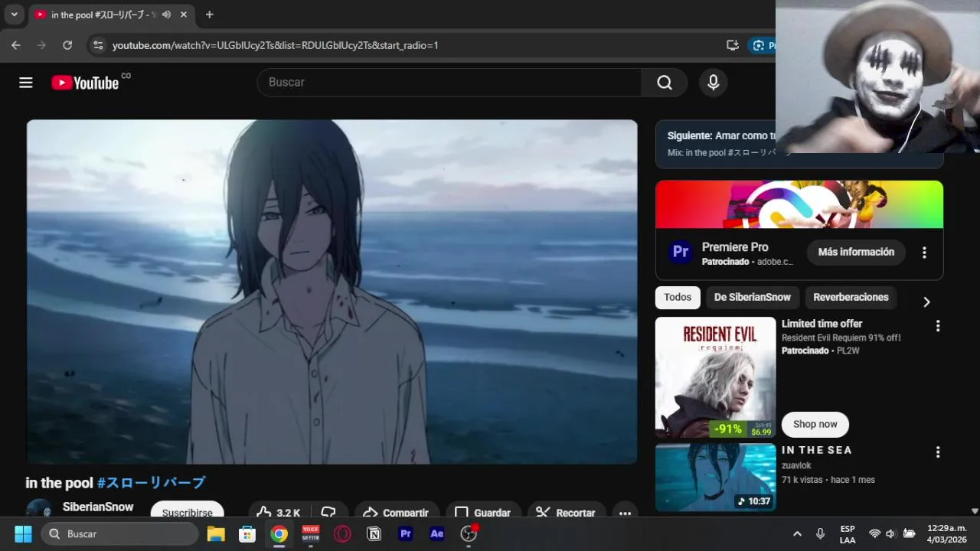The image size is (980, 551).
Task: Open Microsoft Store from the taskbar
Action: (247, 534)
